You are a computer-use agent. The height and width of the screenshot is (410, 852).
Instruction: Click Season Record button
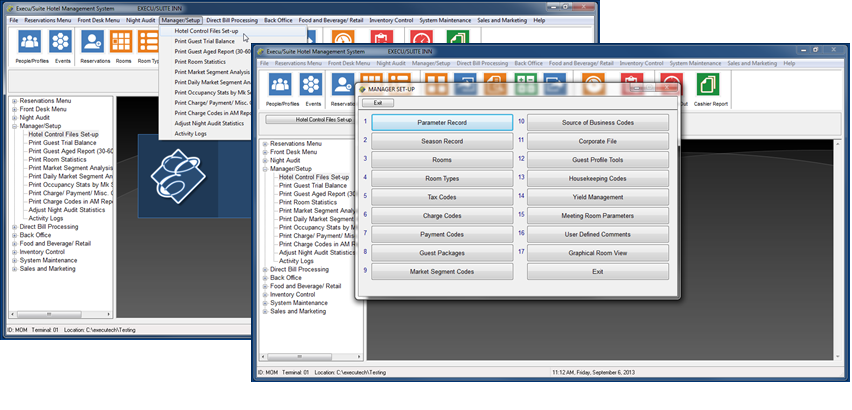coord(442,141)
